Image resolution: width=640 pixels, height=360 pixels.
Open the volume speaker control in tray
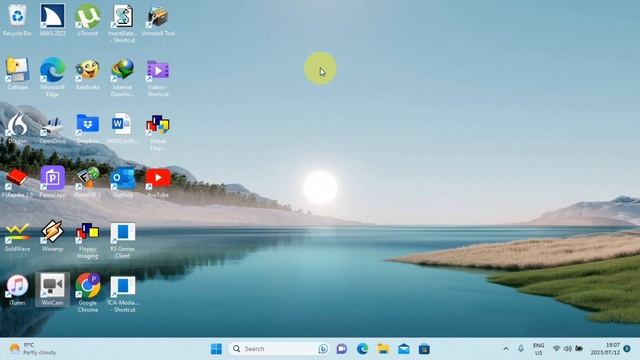567,349
